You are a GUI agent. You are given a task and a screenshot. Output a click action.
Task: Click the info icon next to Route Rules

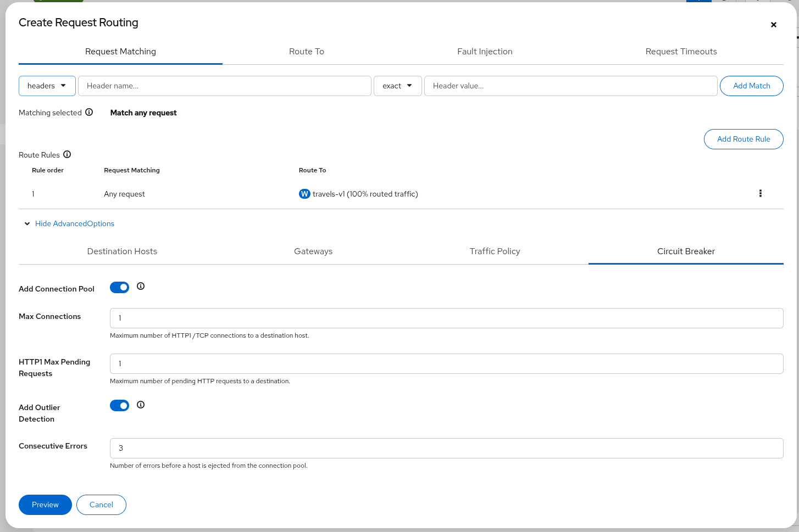coord(67,154)
